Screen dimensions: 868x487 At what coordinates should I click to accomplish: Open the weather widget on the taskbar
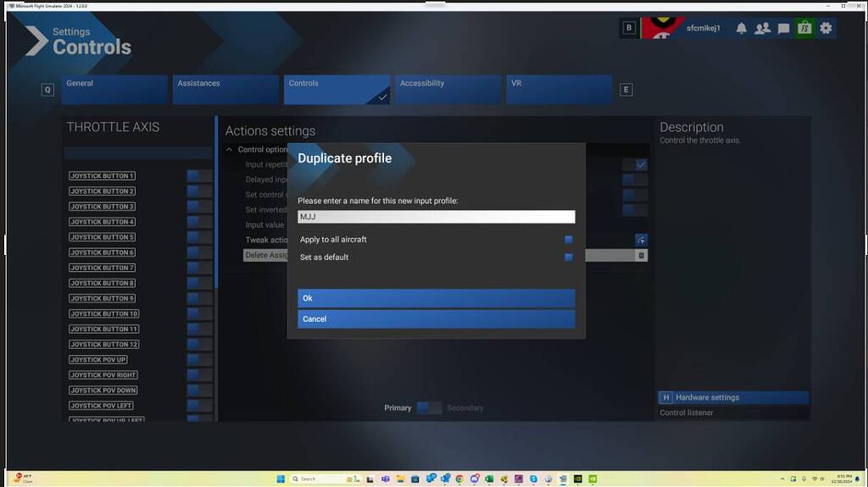[23, 479]
